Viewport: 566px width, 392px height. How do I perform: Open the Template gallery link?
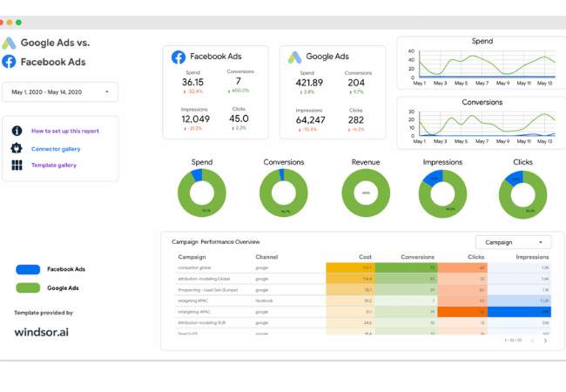[54, 165]
